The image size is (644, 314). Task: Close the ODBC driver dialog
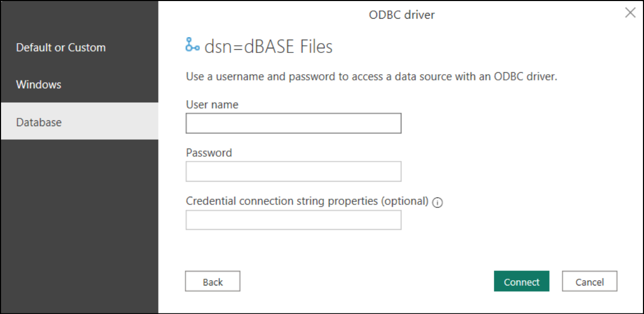coord(630,13)
